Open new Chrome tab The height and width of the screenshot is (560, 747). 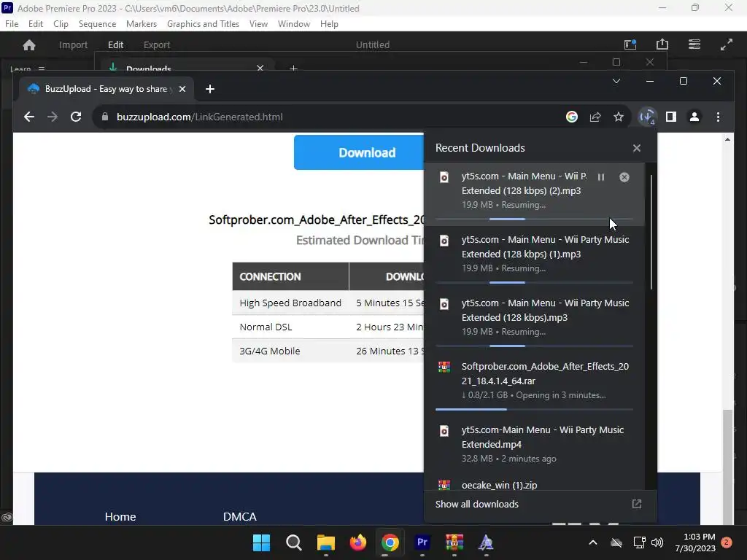[209, 89]
